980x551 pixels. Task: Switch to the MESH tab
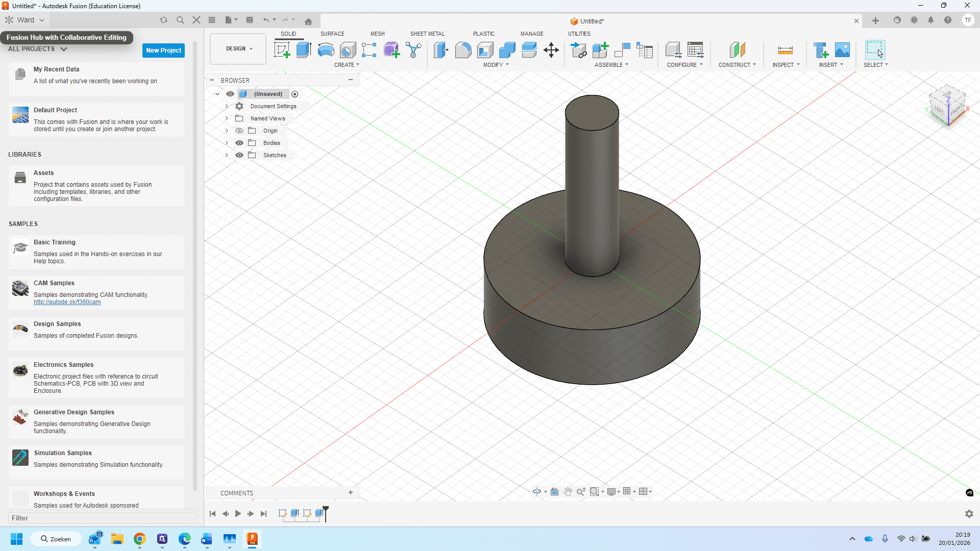[378, 34]
